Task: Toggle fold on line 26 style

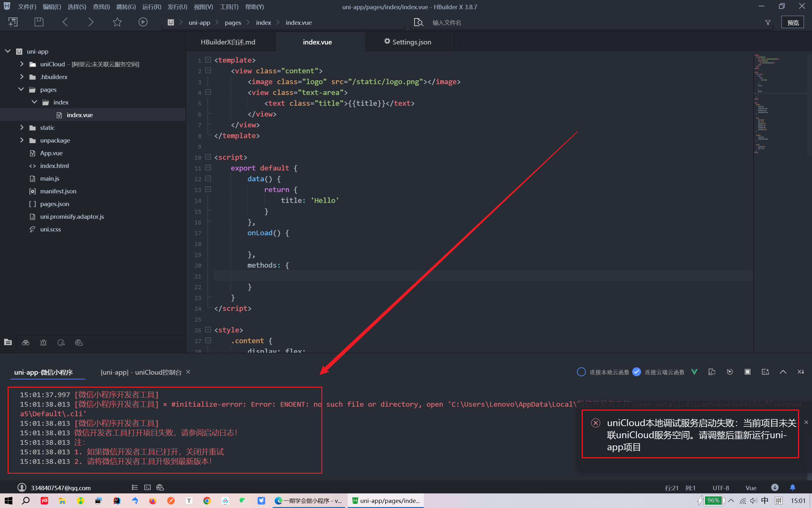Action: (x=208, y=330)
